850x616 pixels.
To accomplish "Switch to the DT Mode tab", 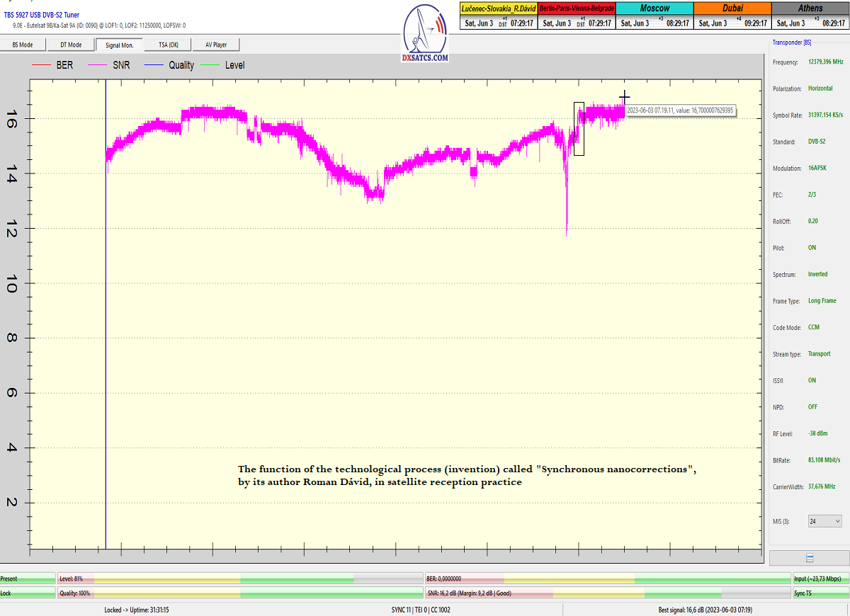I will 70,45.
